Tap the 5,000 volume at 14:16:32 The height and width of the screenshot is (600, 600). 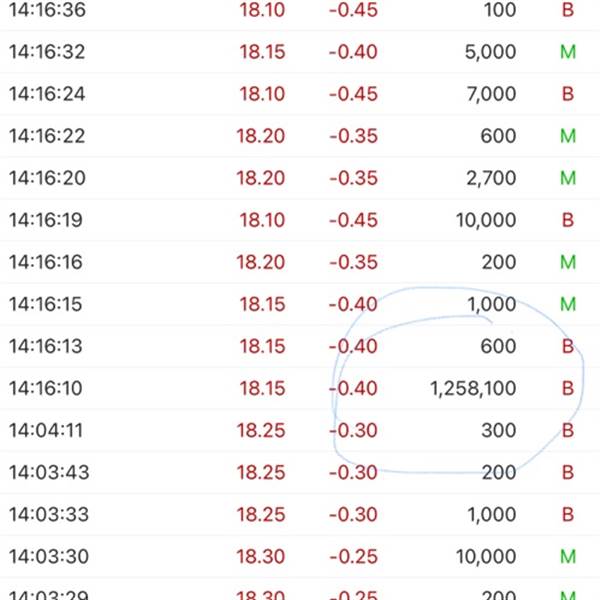coord(491,52)
